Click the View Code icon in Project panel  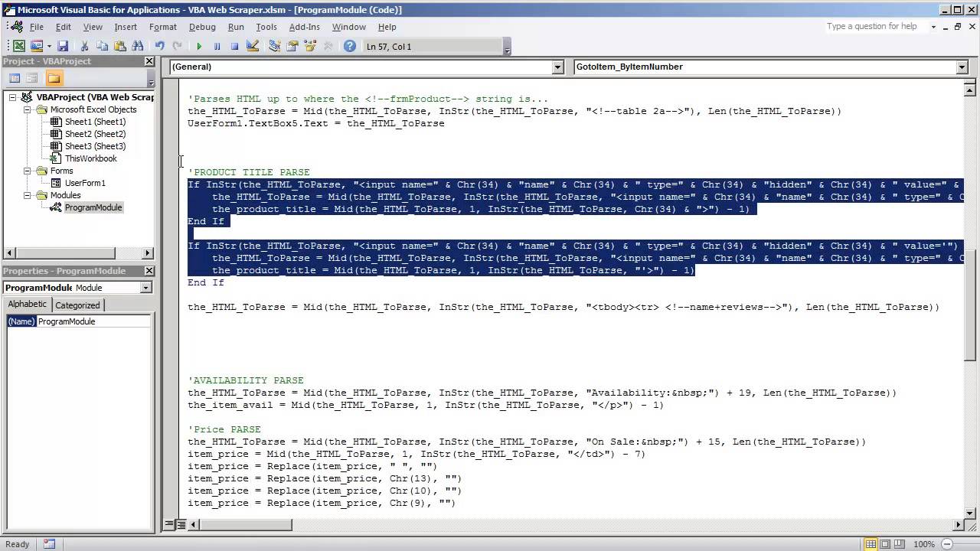[x=15, y=78]
